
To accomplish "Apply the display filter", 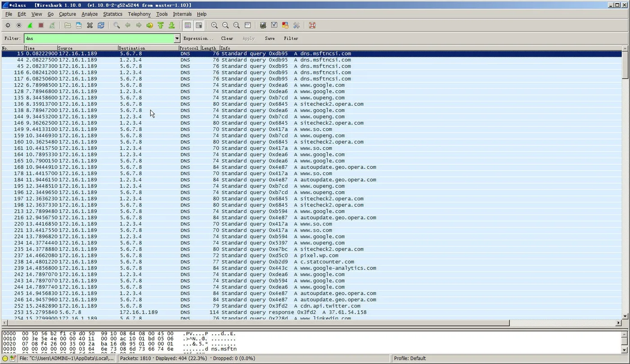I will coord(248,39).
